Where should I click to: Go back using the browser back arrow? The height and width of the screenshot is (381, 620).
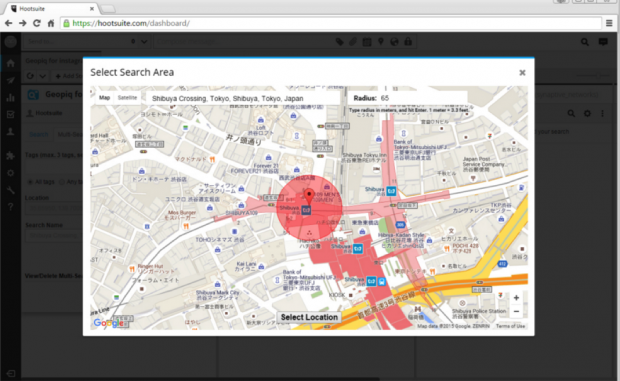pos(8,23)
